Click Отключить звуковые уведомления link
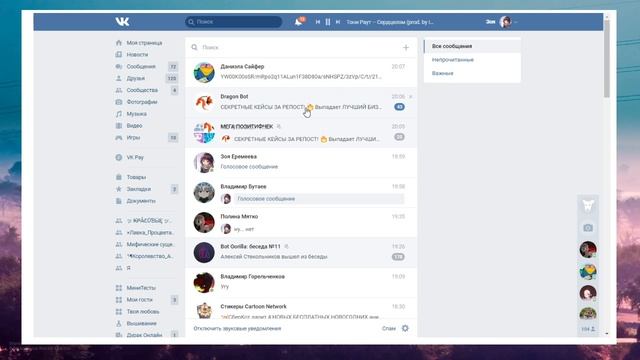Screen dimensions: 640x360 coord(238,329)
